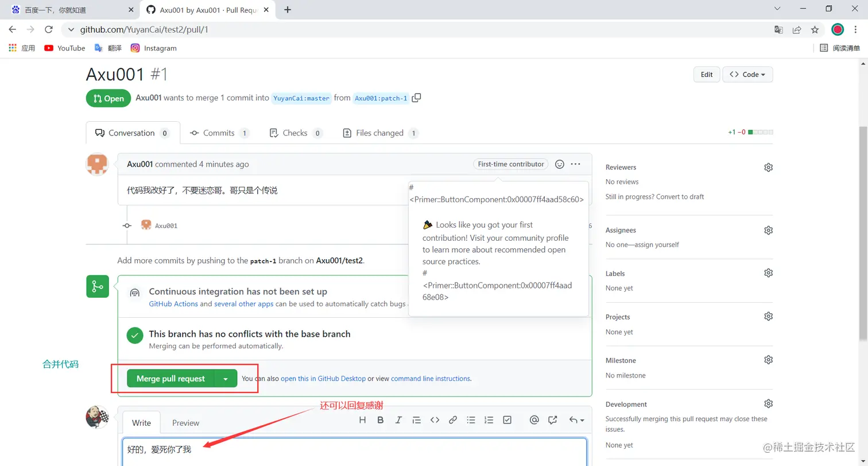Open the several other apps link
Viewport: 868px width, 466px height.
243,304
